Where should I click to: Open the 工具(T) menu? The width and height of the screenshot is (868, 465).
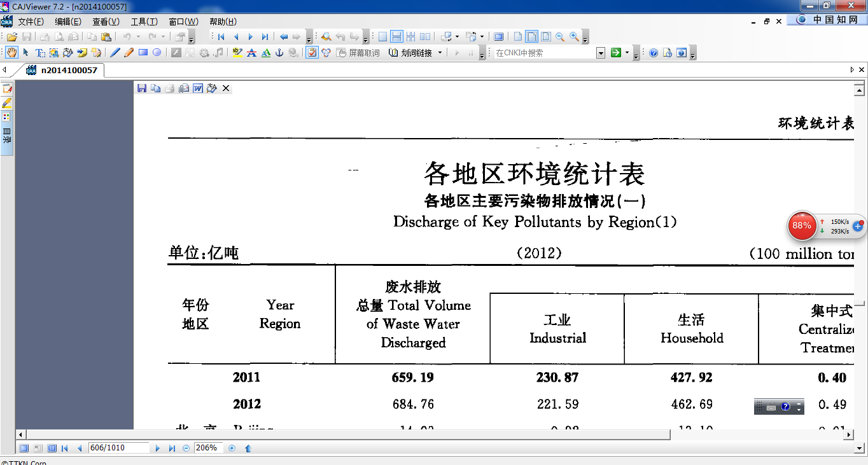[144, 22]
